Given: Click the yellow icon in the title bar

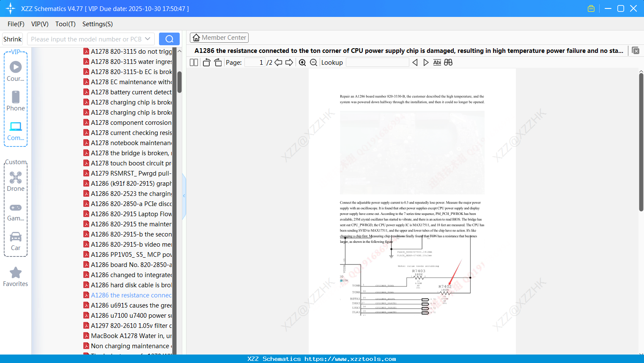Looking at the screenshot, I should point(591,8).
